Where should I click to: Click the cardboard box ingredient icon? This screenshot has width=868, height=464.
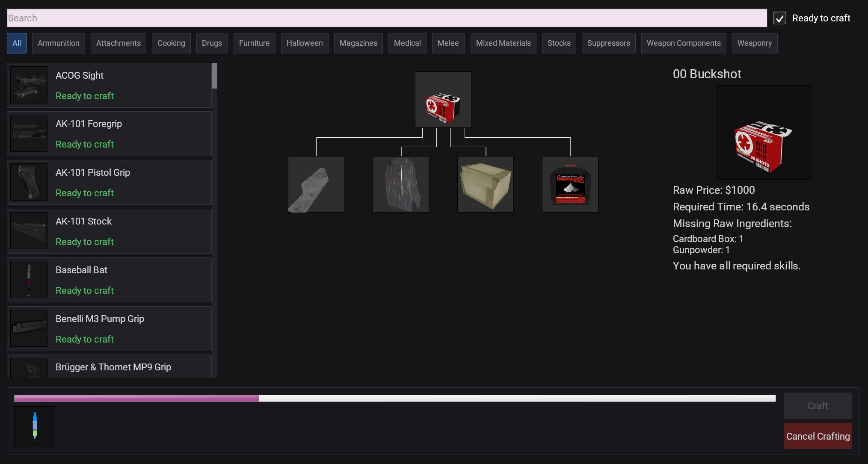[x=485, y=184]
